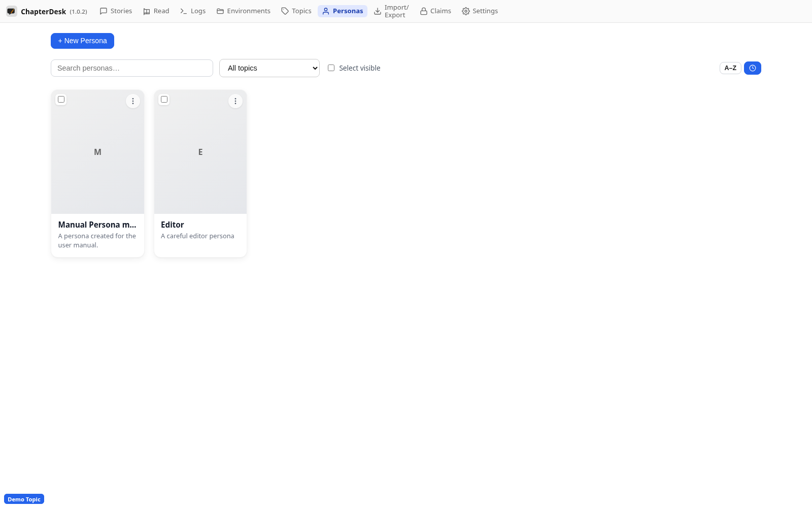812x508 pixels.
Task: Click the ChapterDesk logo icon
Action: tap(11, 11)
